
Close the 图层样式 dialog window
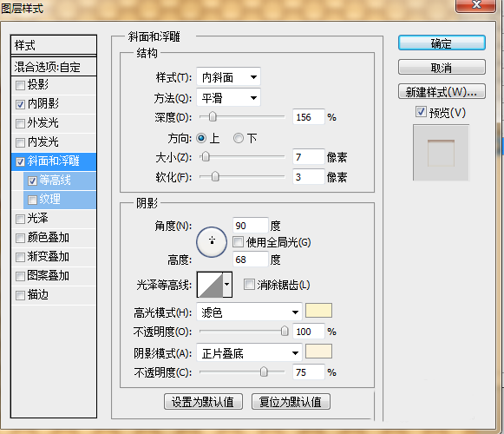pos(475,5)
